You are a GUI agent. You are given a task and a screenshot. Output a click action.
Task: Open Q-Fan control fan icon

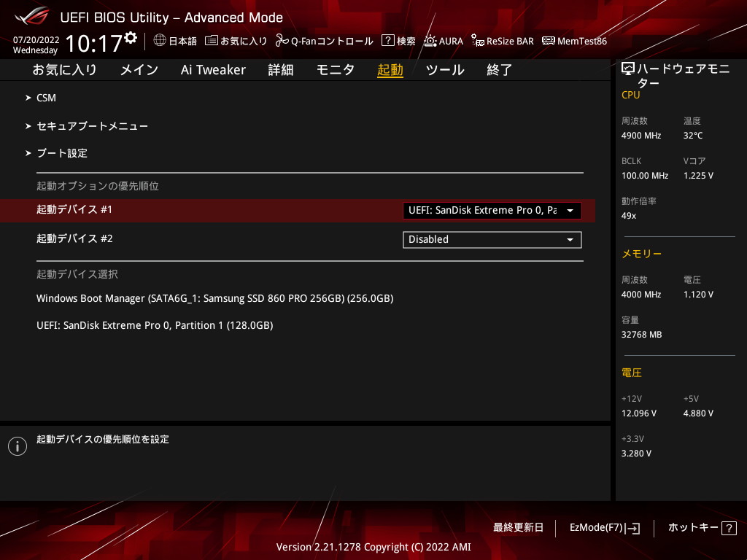[x=282, y=41]
